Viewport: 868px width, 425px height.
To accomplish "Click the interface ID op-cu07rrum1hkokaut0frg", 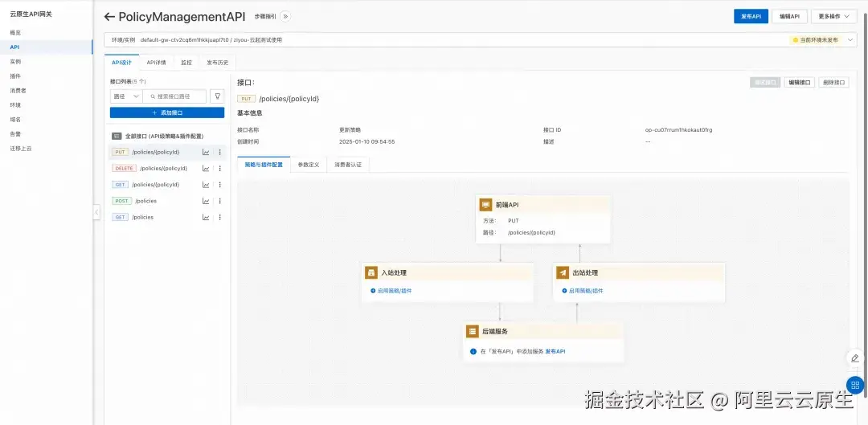I will [678, 130].
